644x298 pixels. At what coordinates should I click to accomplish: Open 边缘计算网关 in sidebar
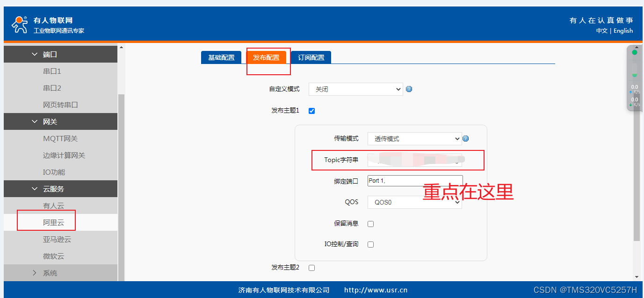60,155
